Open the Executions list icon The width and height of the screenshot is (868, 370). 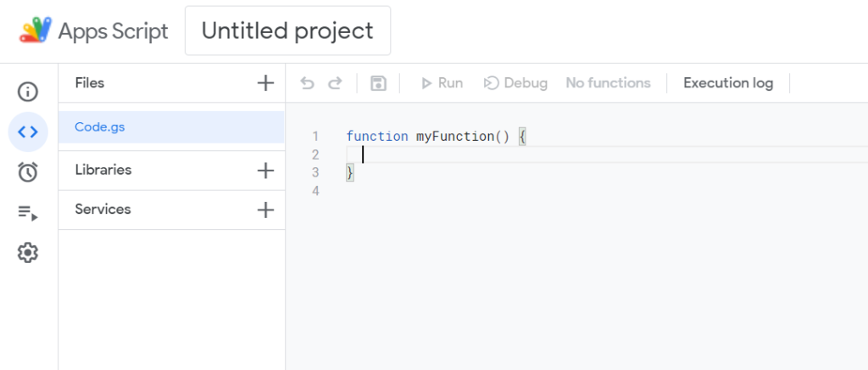pyautogui.click(x=28, y=213)
